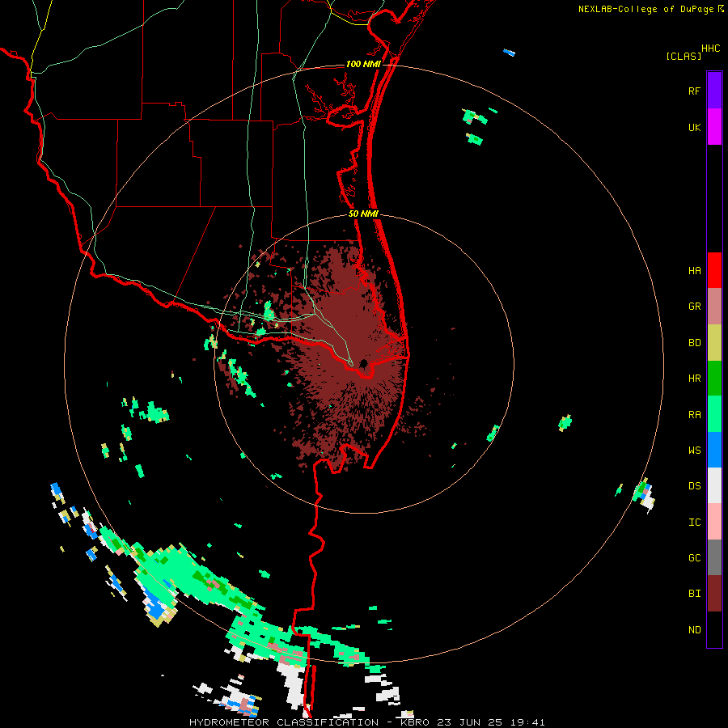728x728 pixels.
Task: Click the RA light green legend swatch
Action: 714,414
